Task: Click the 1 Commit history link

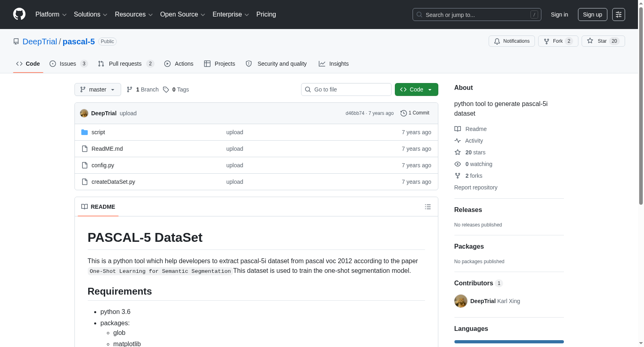Action: click(415, 113)
